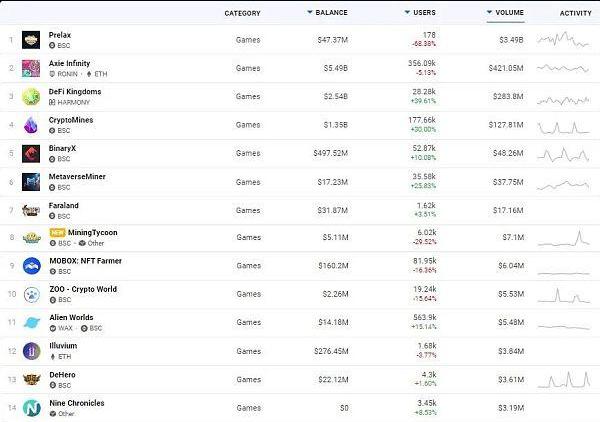Viewport: 600px width, 422px height.
Task: Click the ETH chain icon under Illuvium
Action: [53, 357]
